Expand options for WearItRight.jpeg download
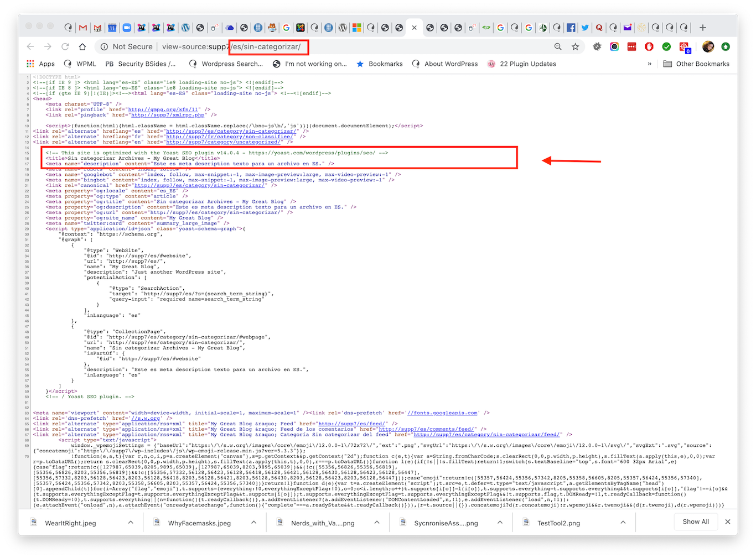The image size is (756, 558). coord(131,523)
